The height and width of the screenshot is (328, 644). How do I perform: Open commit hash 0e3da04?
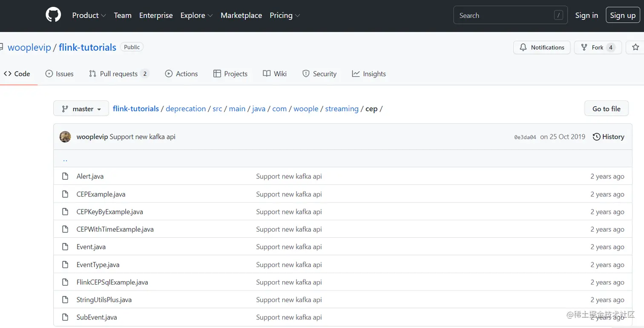pyautogui.click(x=525, y=137)
